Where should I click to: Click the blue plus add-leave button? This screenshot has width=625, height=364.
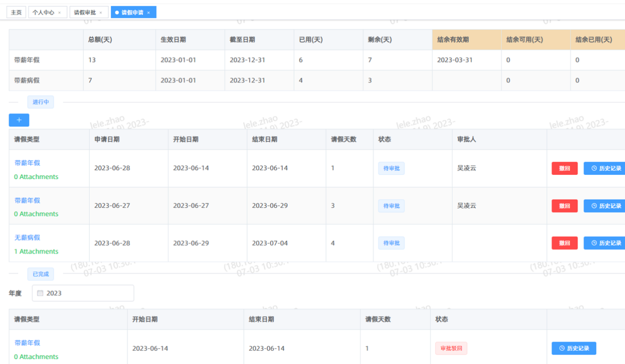pos(19,120)
